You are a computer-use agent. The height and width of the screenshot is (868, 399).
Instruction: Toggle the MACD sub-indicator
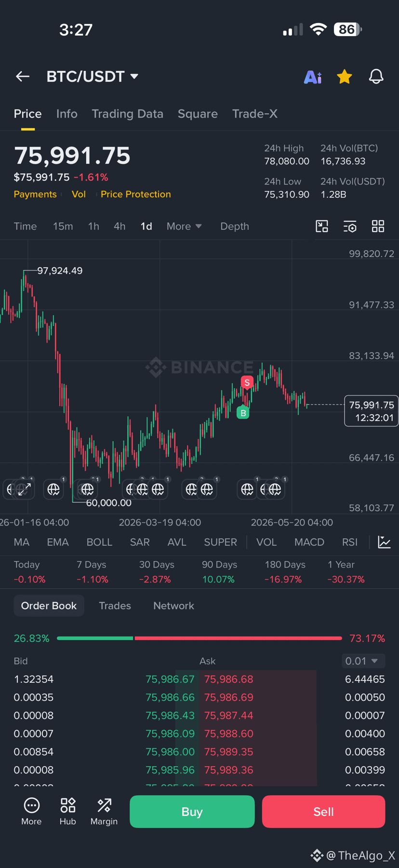pos(309,542)
